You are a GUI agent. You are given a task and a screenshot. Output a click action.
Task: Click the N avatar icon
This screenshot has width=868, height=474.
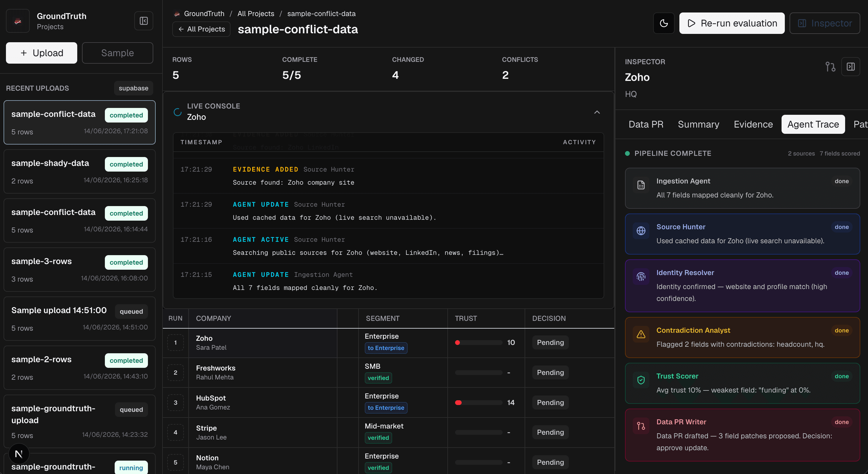19,454
